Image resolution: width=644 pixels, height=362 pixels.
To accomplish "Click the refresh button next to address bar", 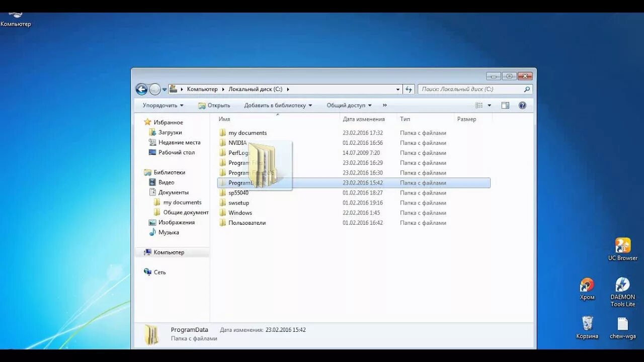I will 409,89.
